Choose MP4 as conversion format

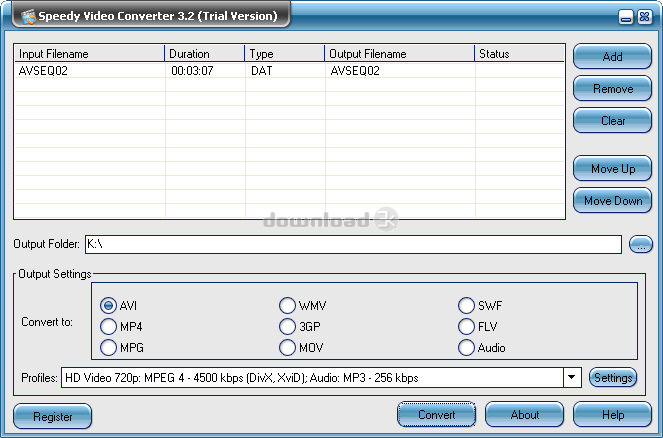click(x=109, y=326)
